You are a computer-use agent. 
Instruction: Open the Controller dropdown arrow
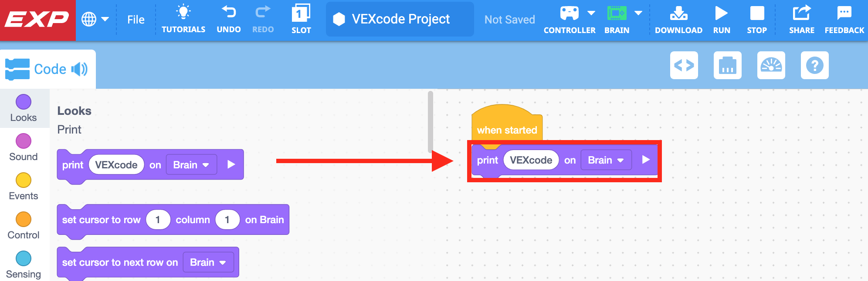[591, 13]
